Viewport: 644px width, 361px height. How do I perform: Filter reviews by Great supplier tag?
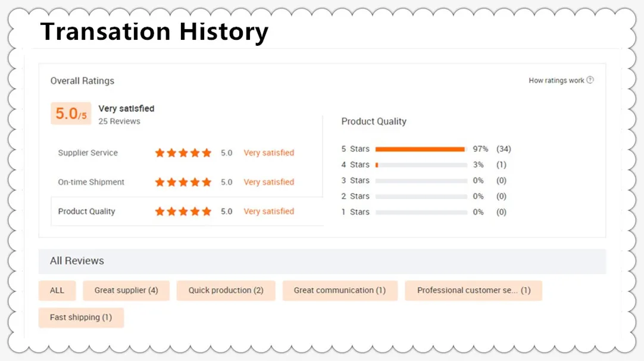pos(126,291)
